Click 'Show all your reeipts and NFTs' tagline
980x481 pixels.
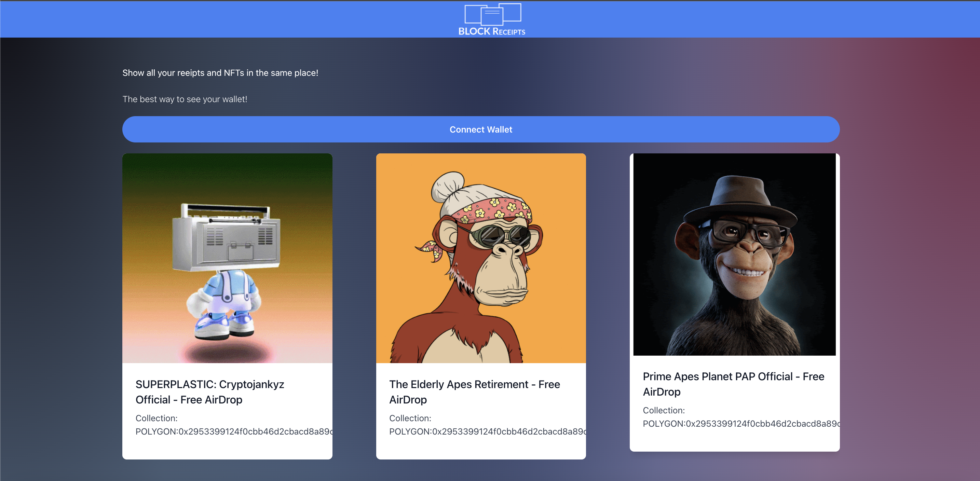point(220,73)
